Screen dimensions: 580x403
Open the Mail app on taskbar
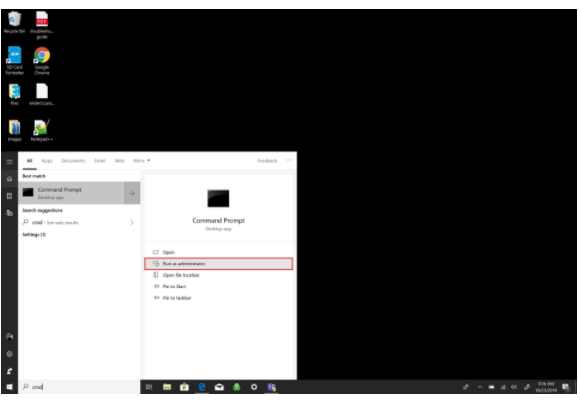click(219, 387)
